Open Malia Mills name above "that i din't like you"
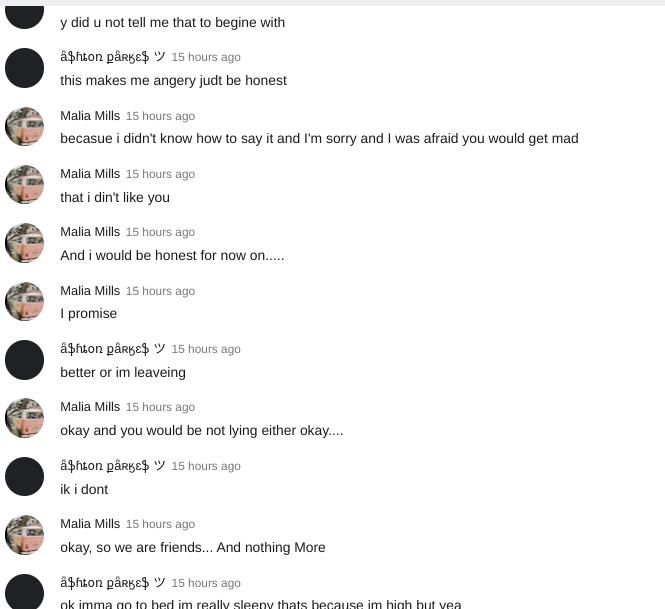 pos(90,174)
